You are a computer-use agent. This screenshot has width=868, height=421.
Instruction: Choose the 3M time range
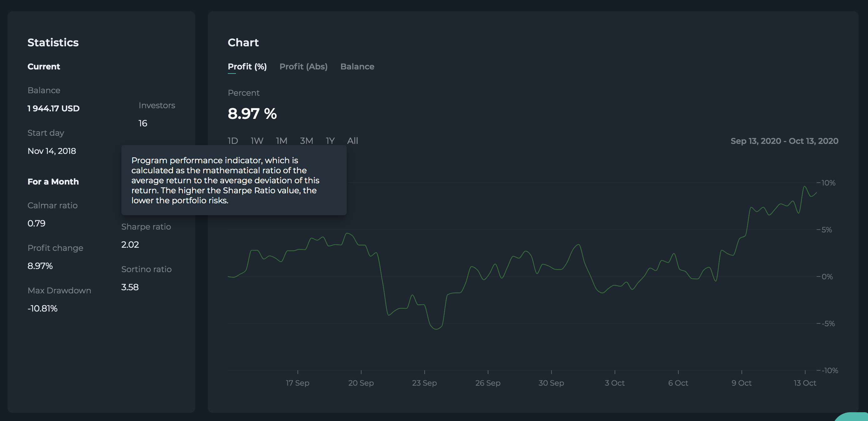pos(306,140)
